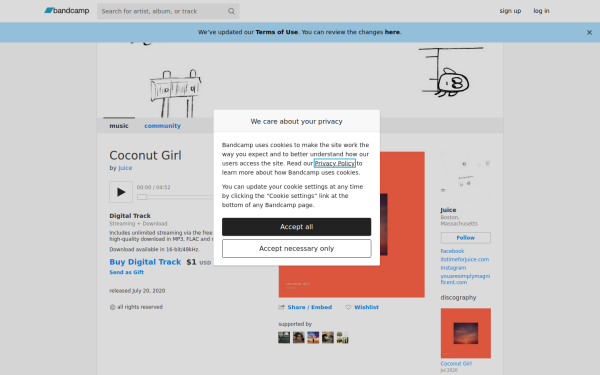The width and height of the screenshot is (600, 375).
Task: Open the itstimeforjuice.com link
Action: coord(465,259)
